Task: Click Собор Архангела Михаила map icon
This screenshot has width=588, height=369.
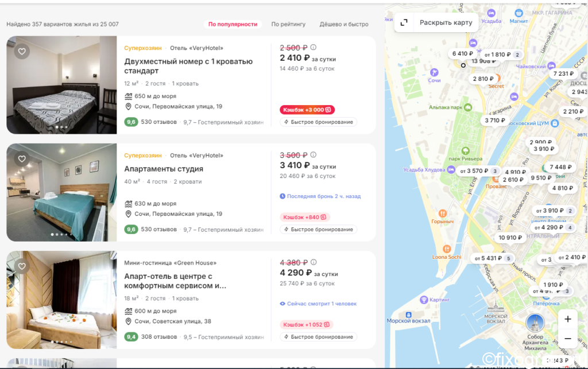Action: pos(535,323)
